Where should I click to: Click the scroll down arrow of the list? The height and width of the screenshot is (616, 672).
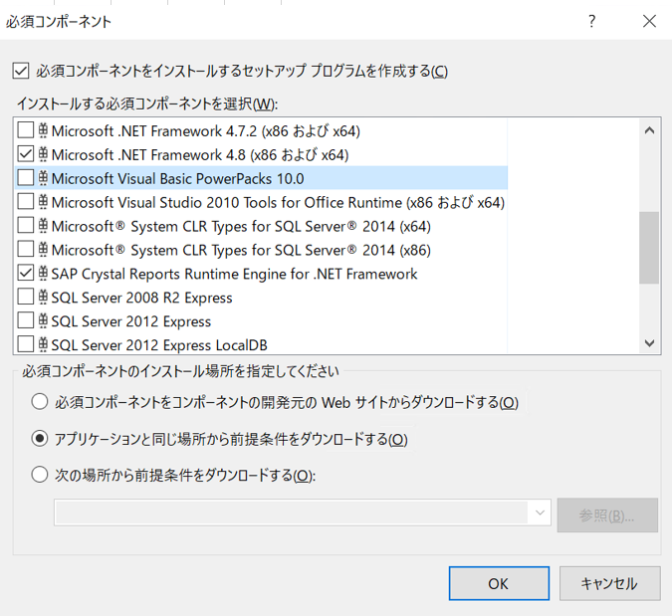pos(649,342)
